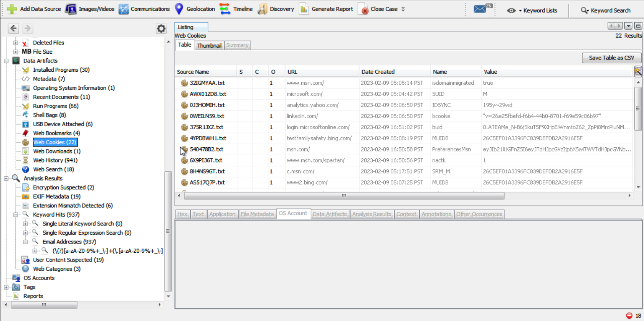This screenshot has height=321, width=644.
Task: Select Recent Documents (11) icon
Action: click(26, 97)
